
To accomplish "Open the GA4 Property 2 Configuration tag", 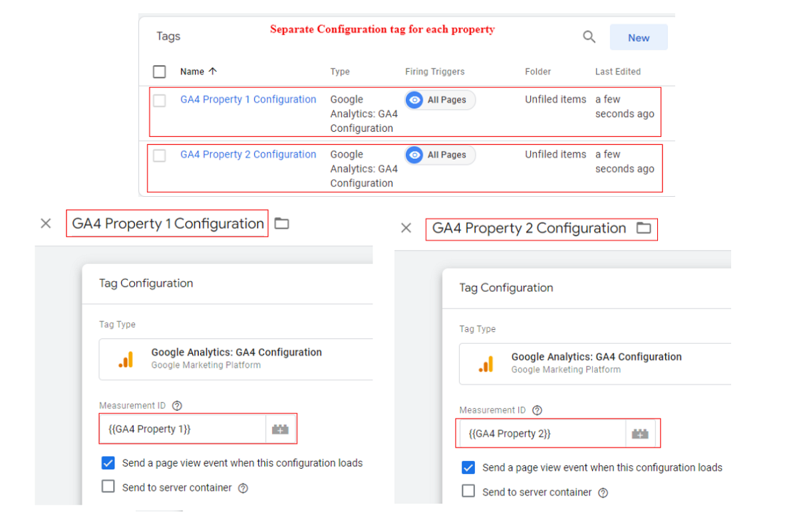I will 248,154.
